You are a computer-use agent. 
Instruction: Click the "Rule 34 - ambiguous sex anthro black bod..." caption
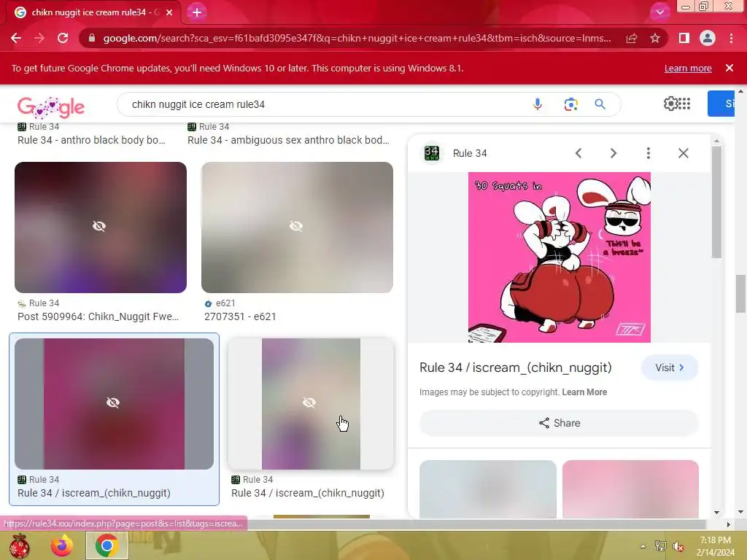(288, 140)
